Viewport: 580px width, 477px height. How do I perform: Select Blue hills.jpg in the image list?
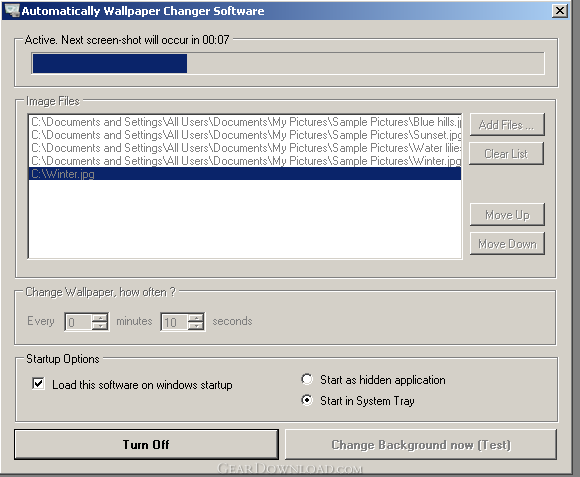[245, 122]
